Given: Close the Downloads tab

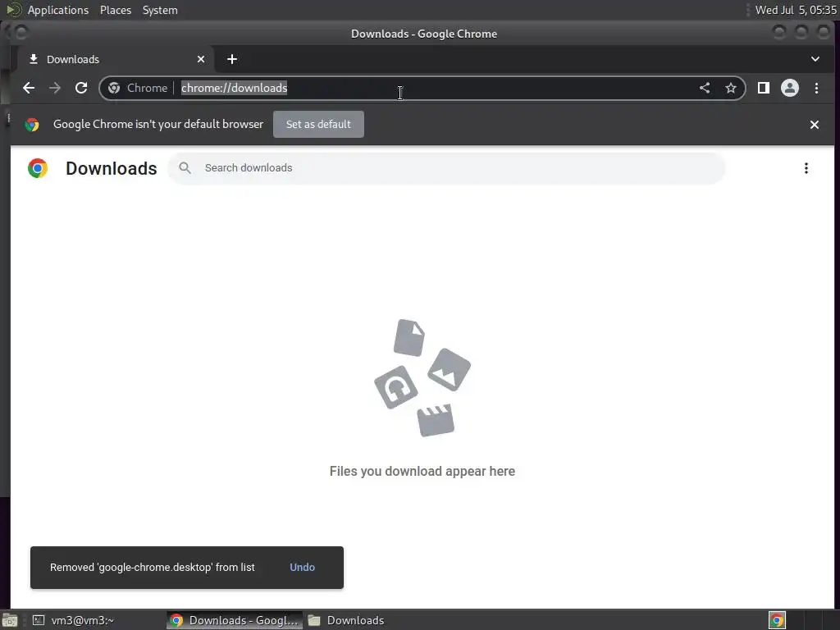Looking at the screenshot, I should [201, 59].
